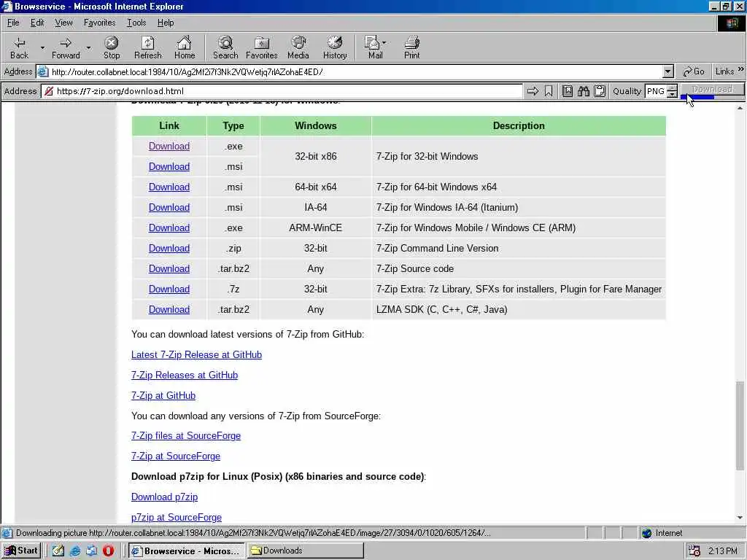Open the Help menu
The image size is (747, 560).
click(x=166, y=23)
